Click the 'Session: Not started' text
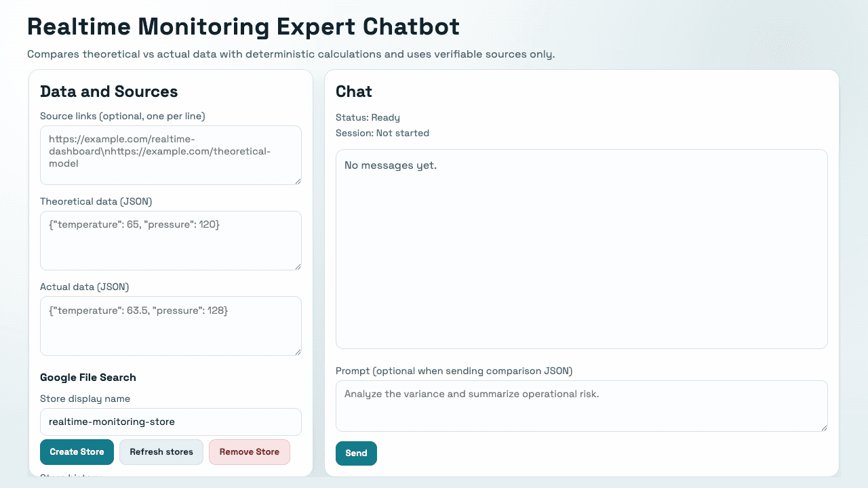 point(382,133)
